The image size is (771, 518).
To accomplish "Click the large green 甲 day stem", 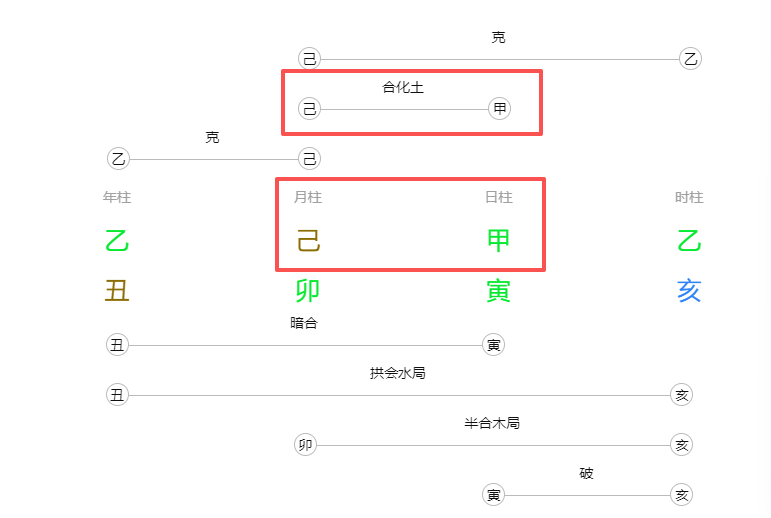I will coord(499,241).
